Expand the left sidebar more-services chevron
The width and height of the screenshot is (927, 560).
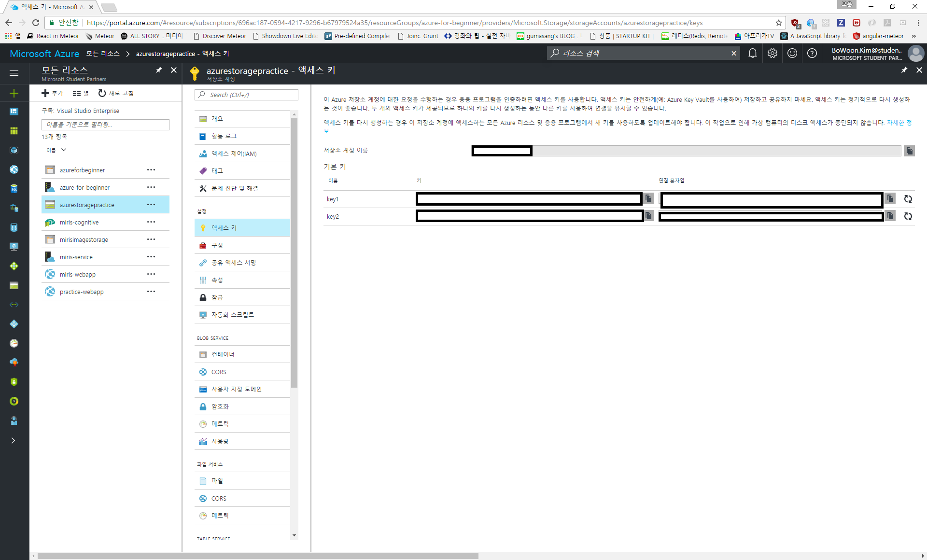coord(14,440)
